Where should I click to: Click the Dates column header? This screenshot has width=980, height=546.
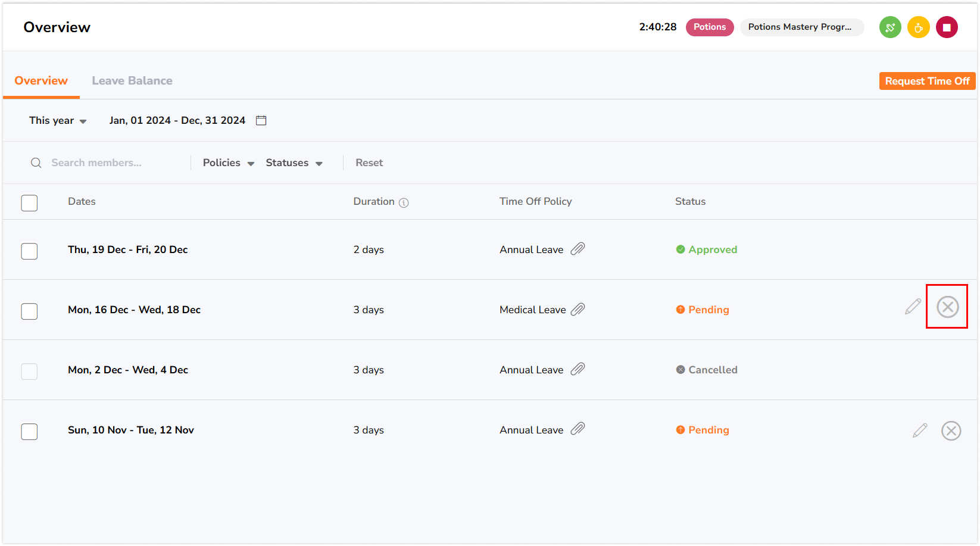tap(82, 201)
